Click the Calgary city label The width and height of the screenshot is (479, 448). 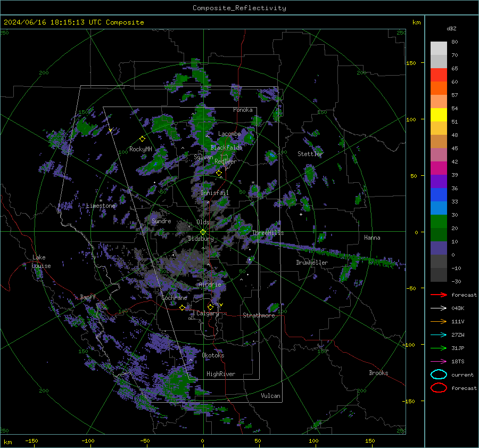coord(208,313)
